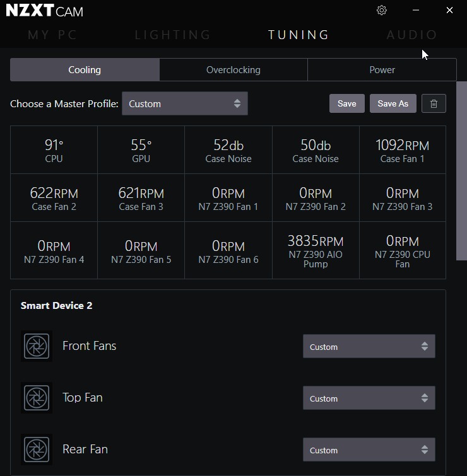Switch to the AUDIO tab
The width and height of the screenshot is (467, 476).
[x=411, y=35]
